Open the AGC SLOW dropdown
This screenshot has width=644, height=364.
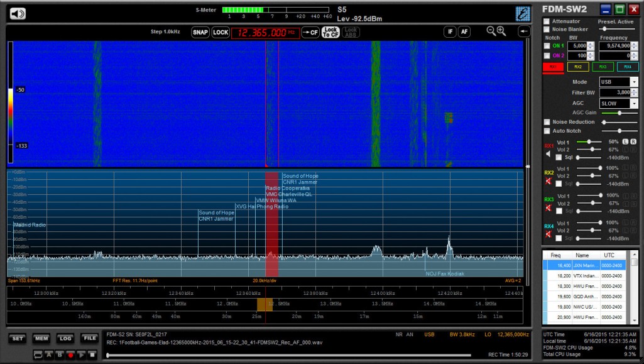coord(634,104)
